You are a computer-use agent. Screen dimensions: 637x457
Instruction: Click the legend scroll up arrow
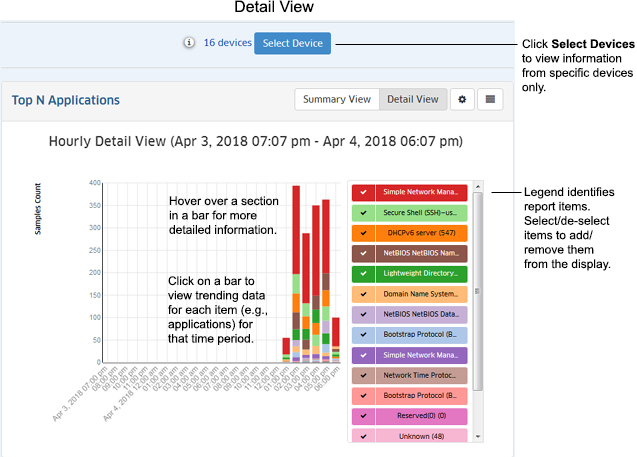click(478, 187)
